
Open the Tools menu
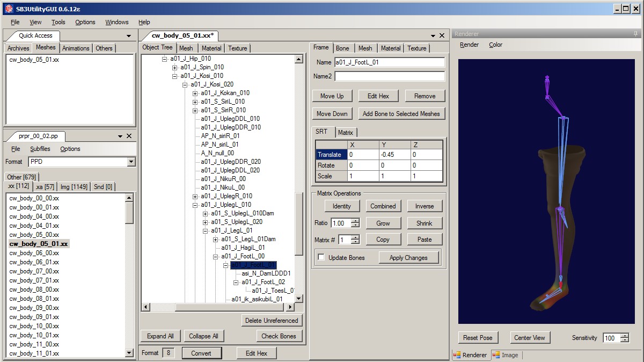pyautogui.click(x=58, y=22)
